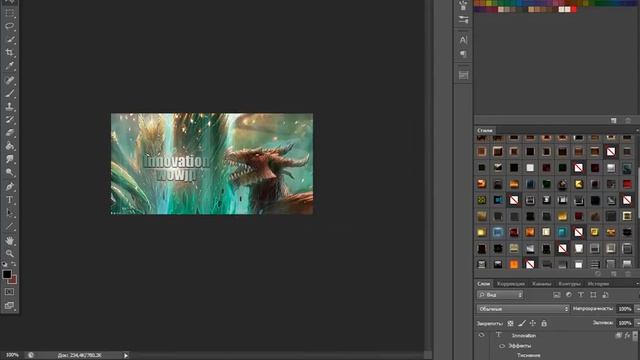Select the Dodge tool
This screenshot has width=640, height=360.
click(9, 172)
